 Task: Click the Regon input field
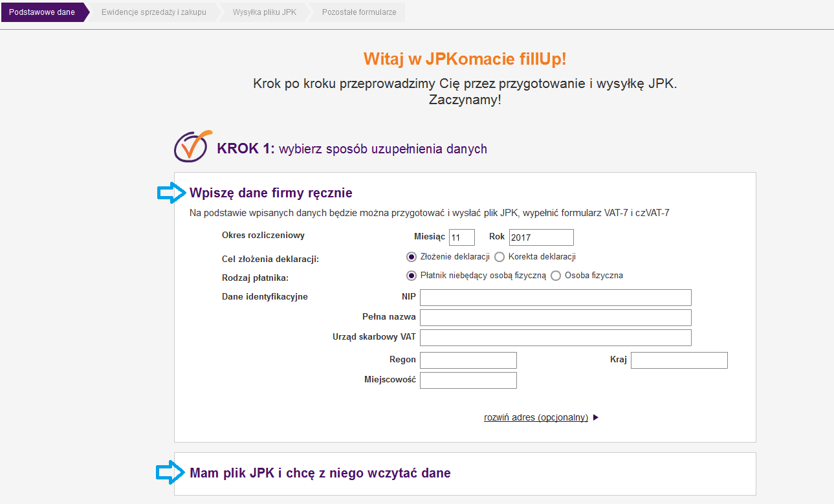[x=468, y=360]
